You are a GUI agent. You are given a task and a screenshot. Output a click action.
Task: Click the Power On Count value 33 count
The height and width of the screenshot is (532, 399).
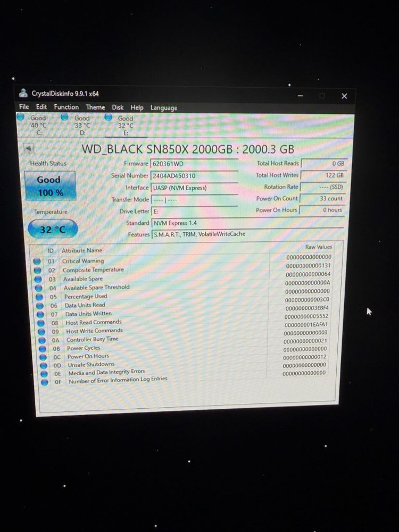[322, 198]
